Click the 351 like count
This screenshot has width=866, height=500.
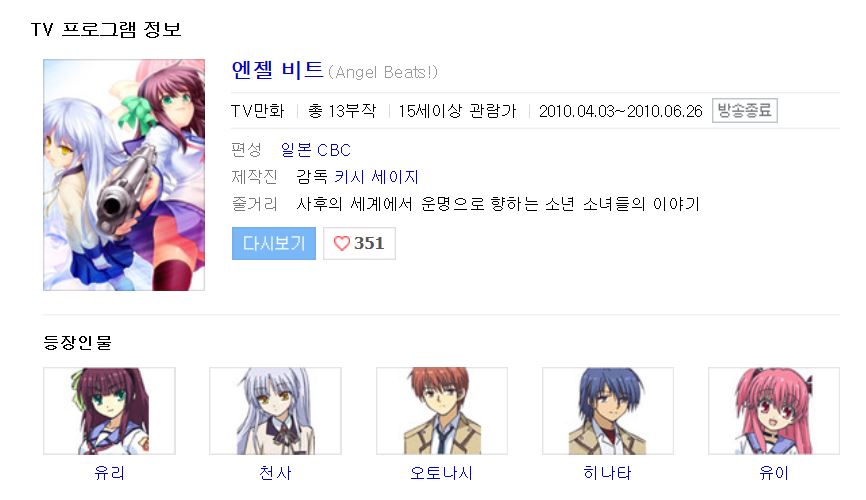(x=369, y=243)
